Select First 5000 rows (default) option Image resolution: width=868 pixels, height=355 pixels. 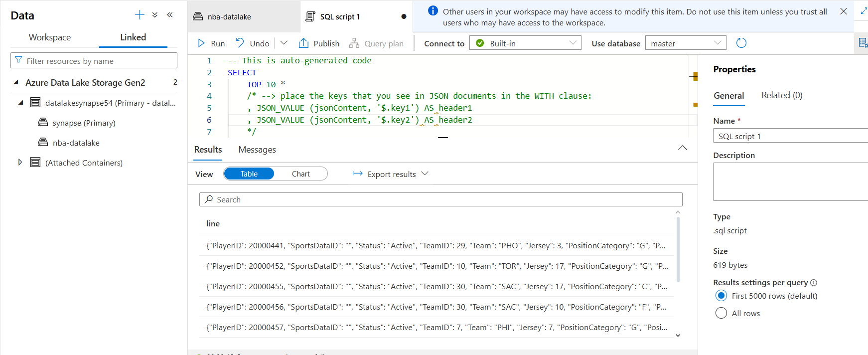point(721,296)
